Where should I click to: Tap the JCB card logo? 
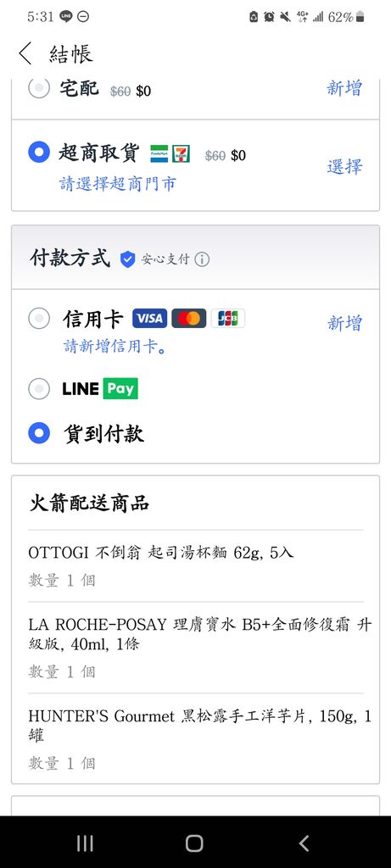(227, 319)
